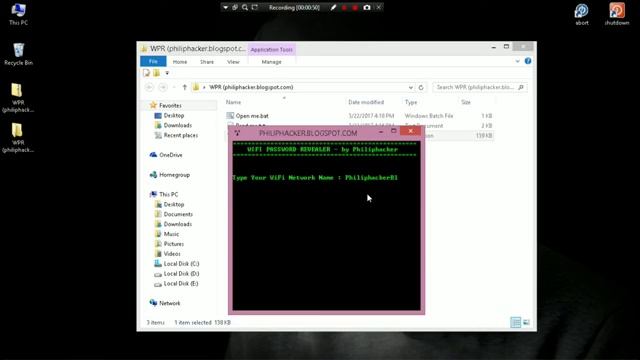
Task: Open the Manage ribbon tab
Action: 271,62
